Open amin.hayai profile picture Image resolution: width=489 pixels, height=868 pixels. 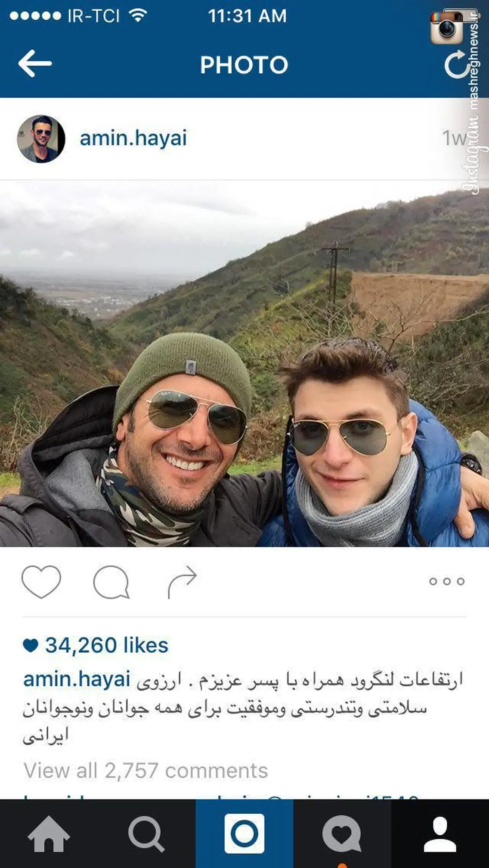point(41,139)
